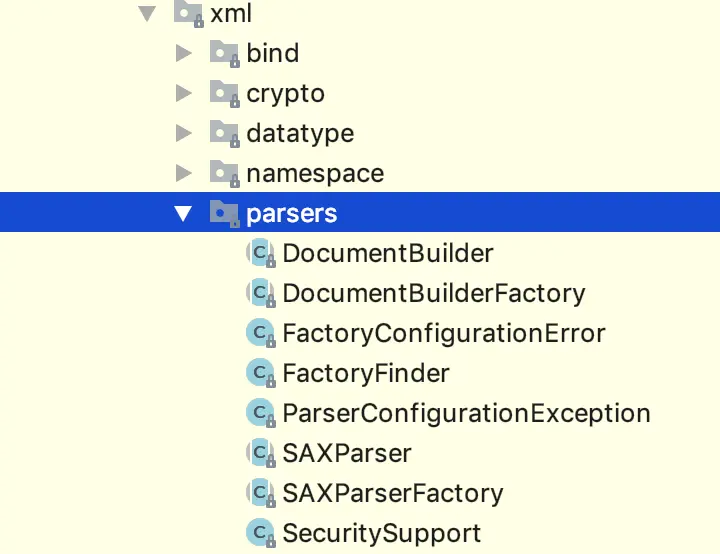Collapse the xml package node
This screenshot has height=554, width=720.
coord(148,14)
